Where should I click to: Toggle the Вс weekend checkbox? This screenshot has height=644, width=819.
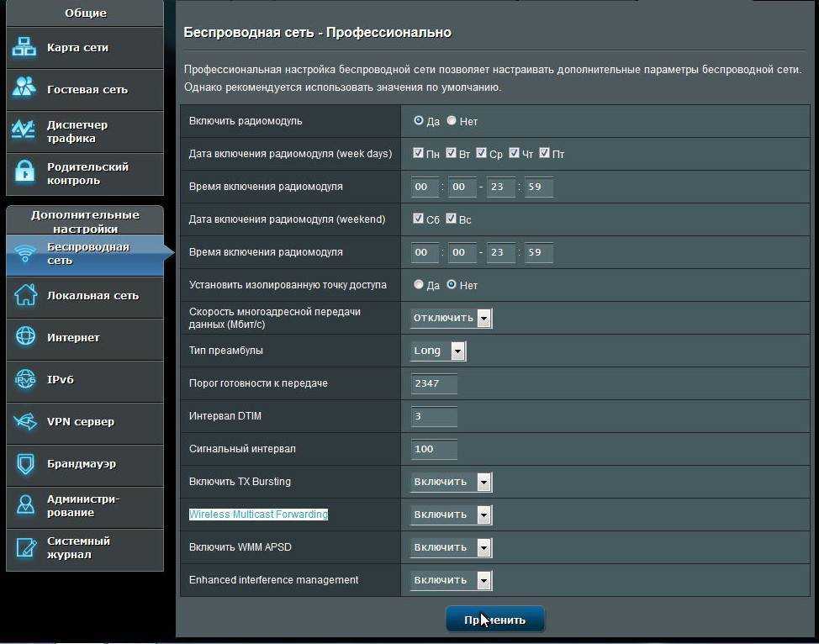pos(451,219)
